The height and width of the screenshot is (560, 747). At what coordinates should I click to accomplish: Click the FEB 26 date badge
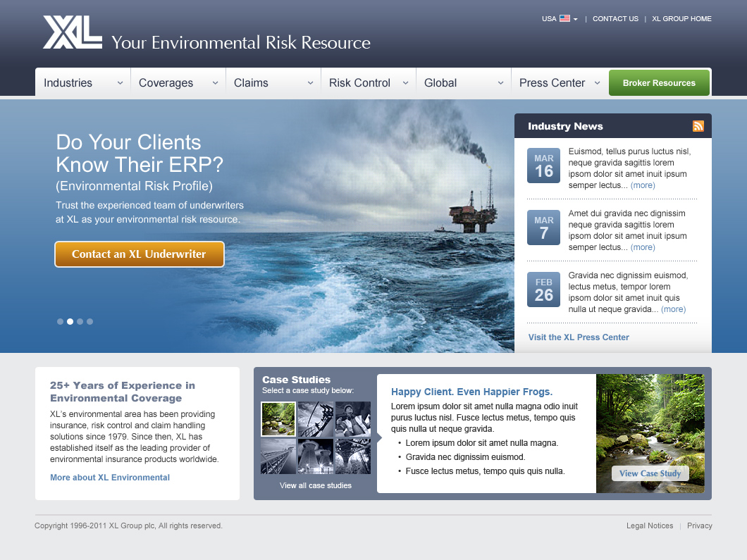(543, 290)
